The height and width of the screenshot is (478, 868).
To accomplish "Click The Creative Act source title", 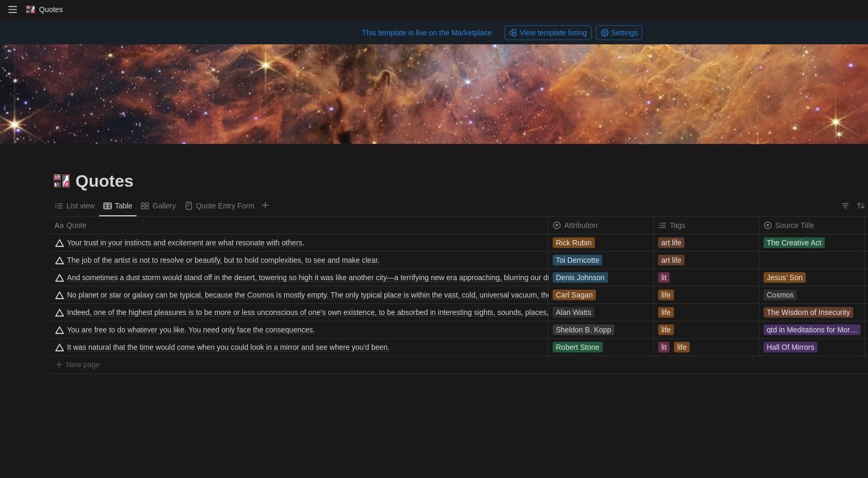I will [x=794, y=243].
